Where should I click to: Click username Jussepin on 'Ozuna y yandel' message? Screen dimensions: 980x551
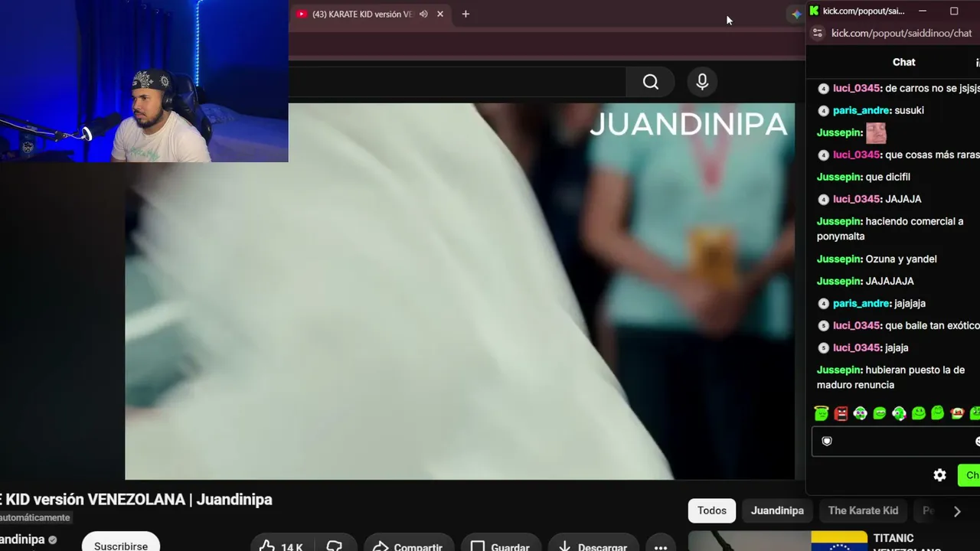(x=839, y=259)
